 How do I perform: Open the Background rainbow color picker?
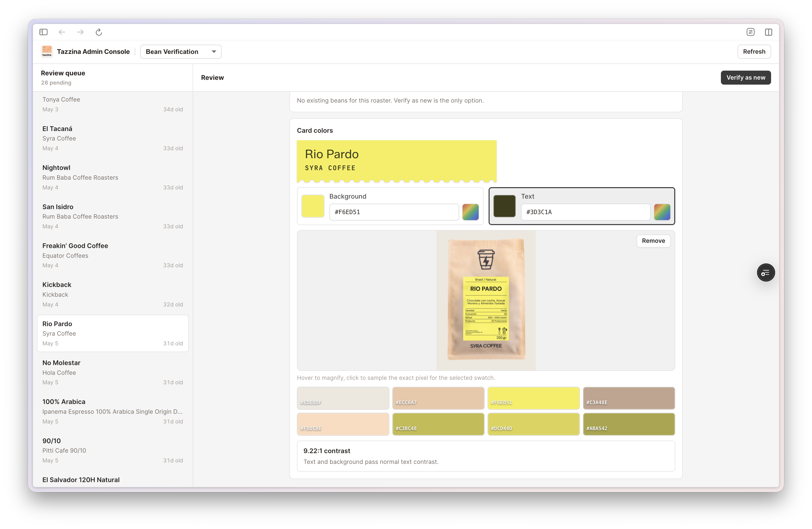(x=470, y=212)
